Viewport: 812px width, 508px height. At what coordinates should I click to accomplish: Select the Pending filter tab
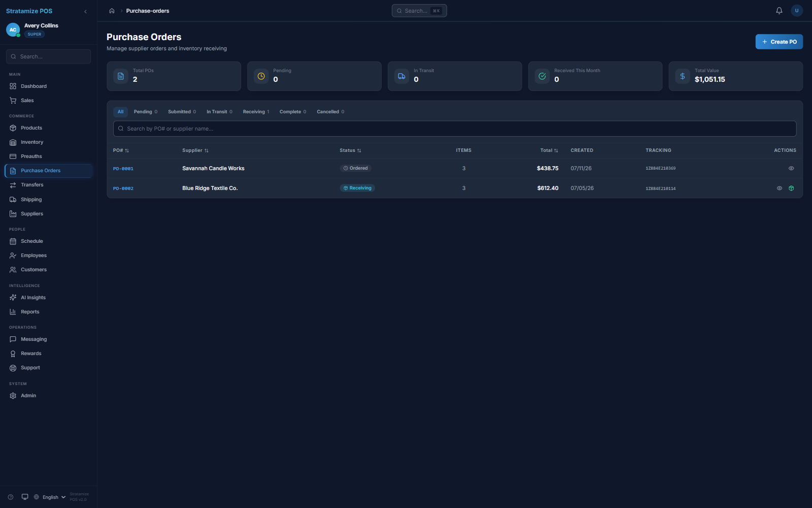146,112
